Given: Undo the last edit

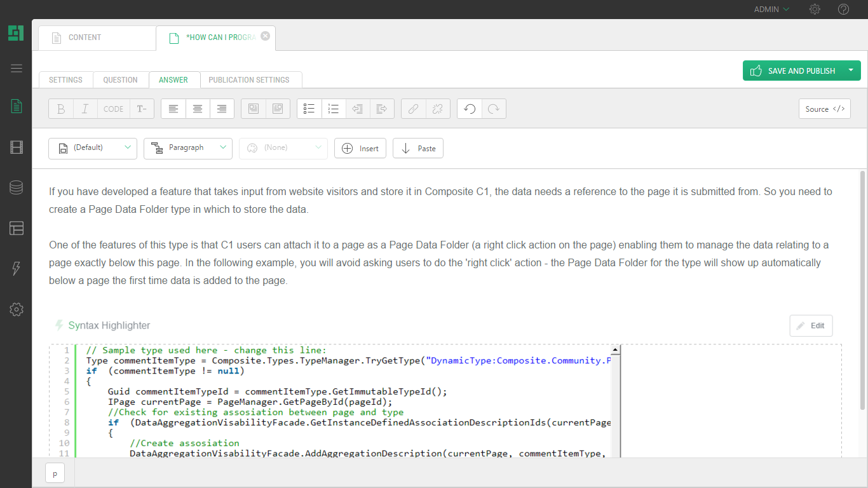Looking at the screenshot, I should [x=470, y=109].
